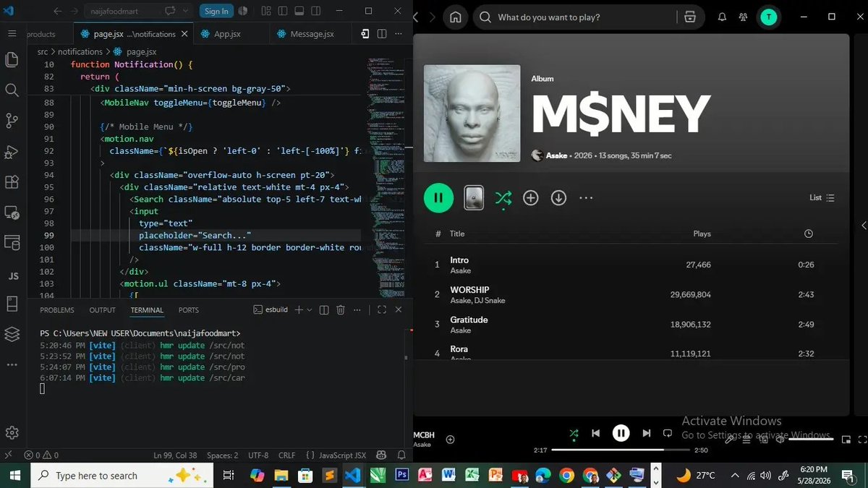
Task: Open editor More Actions ellipsis in VS Code
Action: pos(400,34)
